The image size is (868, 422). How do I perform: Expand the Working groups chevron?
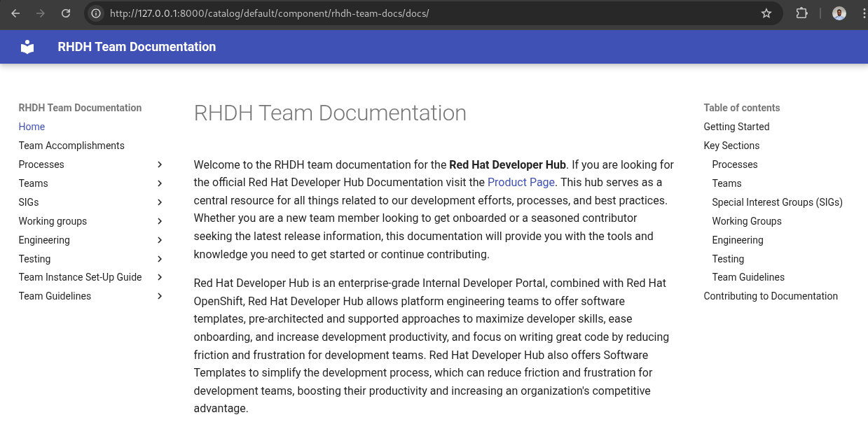coord(160,221)
